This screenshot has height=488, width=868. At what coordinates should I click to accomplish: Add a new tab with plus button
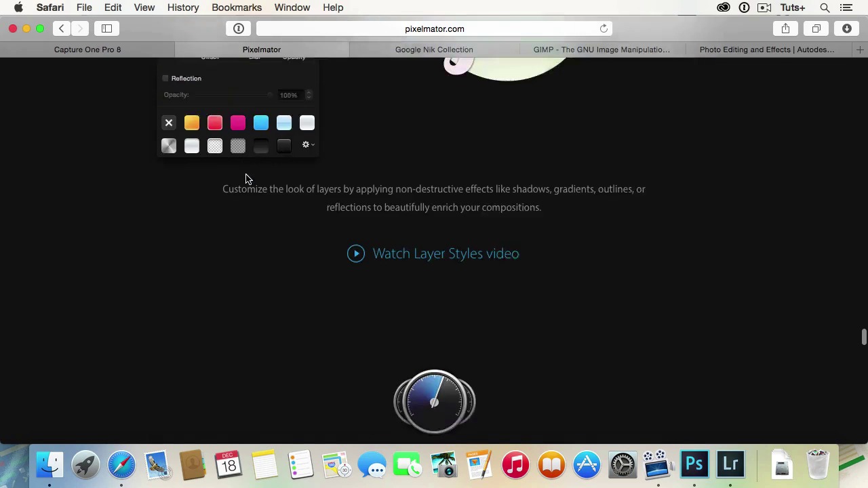coord(860,49)
